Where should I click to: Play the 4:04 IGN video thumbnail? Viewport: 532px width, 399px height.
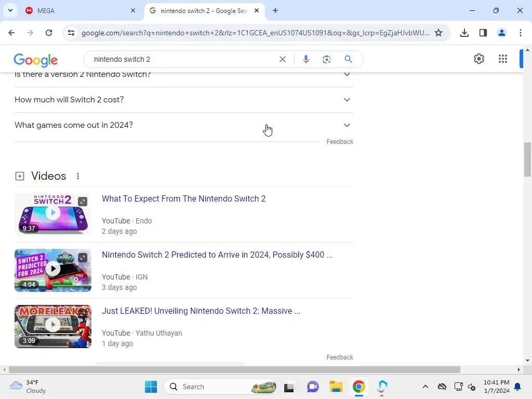click(53, 270)
